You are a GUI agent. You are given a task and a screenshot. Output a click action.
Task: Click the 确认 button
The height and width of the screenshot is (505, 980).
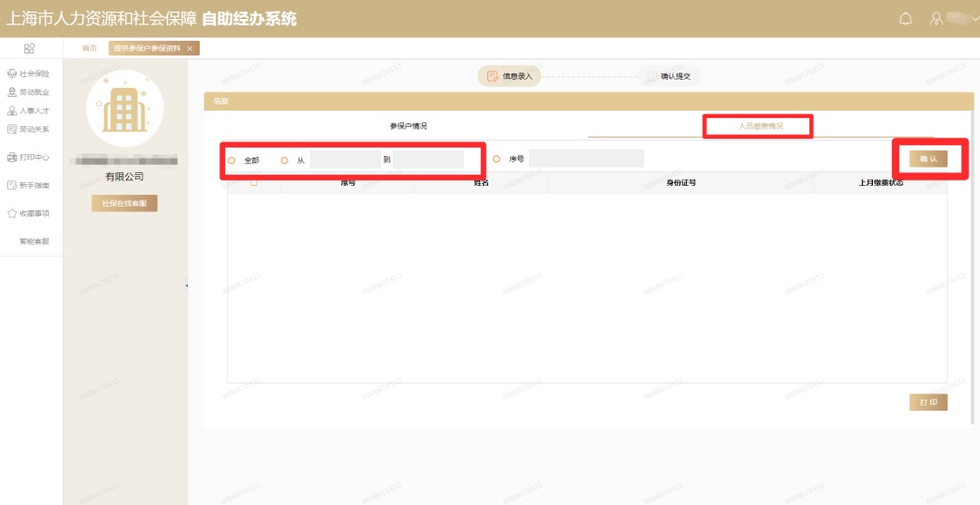pos(927,159)
